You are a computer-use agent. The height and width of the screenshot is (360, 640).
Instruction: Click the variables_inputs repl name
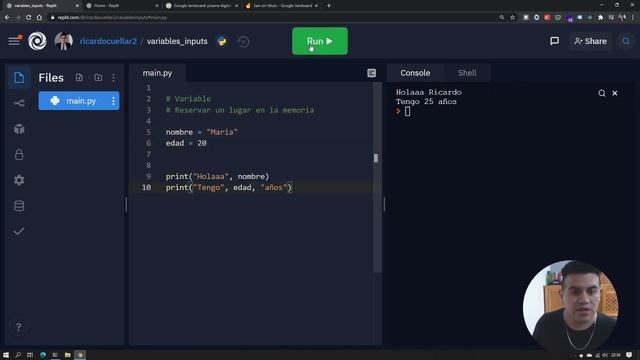click(177, 41)
